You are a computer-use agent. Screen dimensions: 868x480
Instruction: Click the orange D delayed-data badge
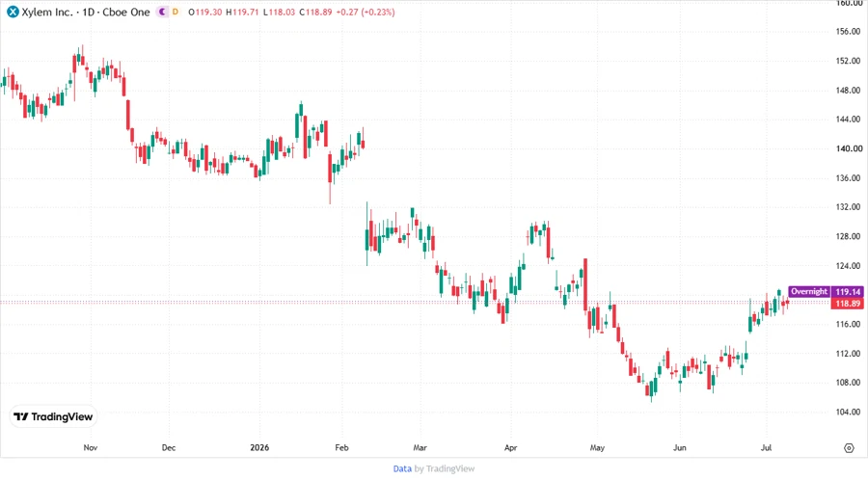pos(176,12)
